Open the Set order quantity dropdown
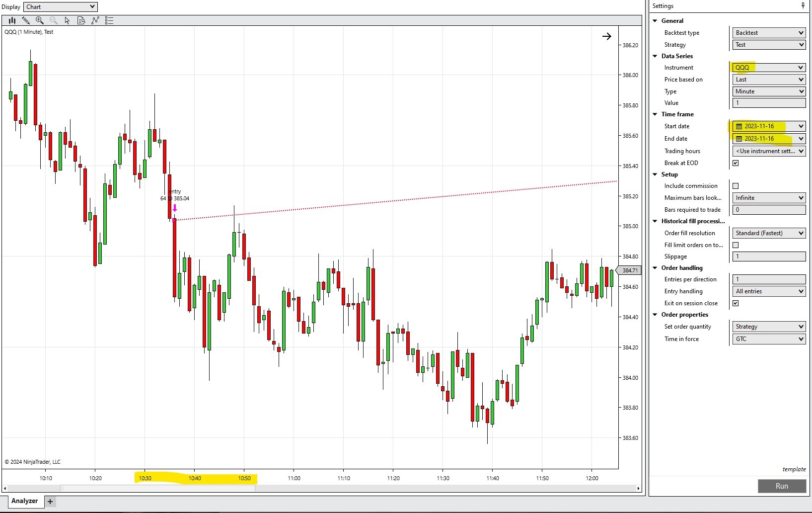Image resolution: width=812 pixels, height=513 pixels. [x=769, y=327]
